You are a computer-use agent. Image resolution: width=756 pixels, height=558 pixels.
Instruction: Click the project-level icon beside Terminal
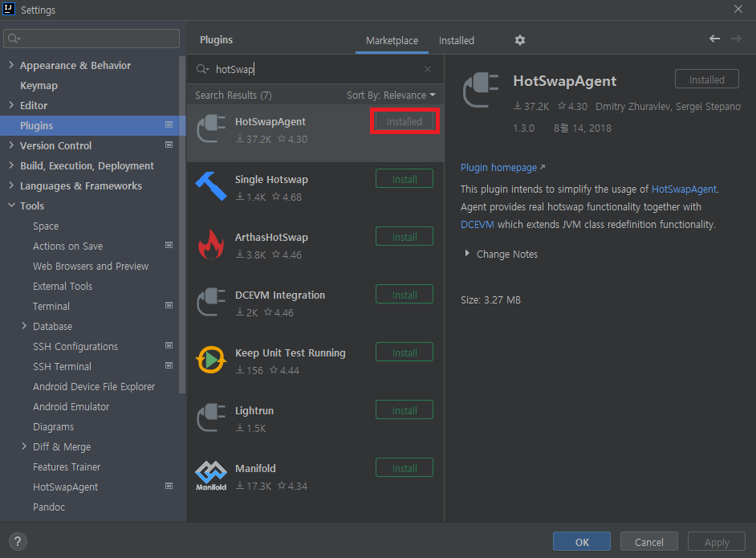coord(169,305)
